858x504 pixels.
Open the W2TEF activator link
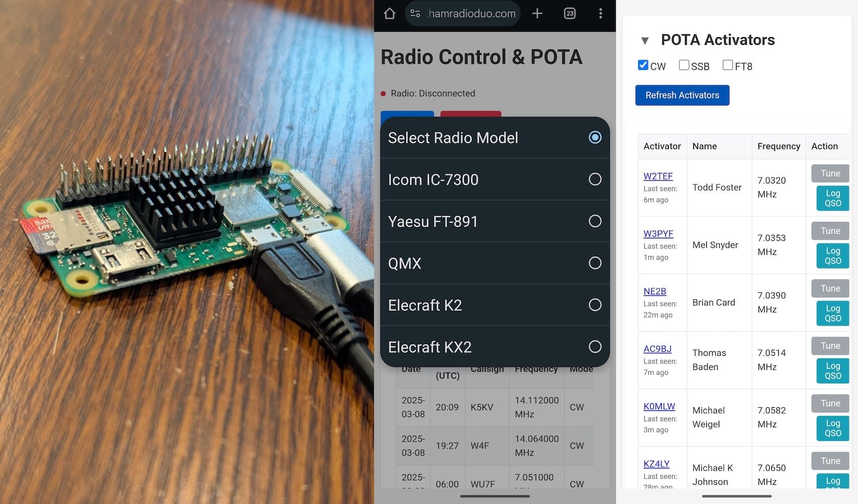point(658,176)
